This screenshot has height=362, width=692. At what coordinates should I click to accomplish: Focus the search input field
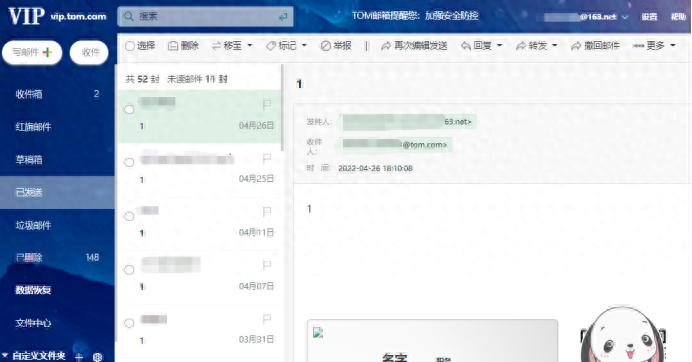205,16
